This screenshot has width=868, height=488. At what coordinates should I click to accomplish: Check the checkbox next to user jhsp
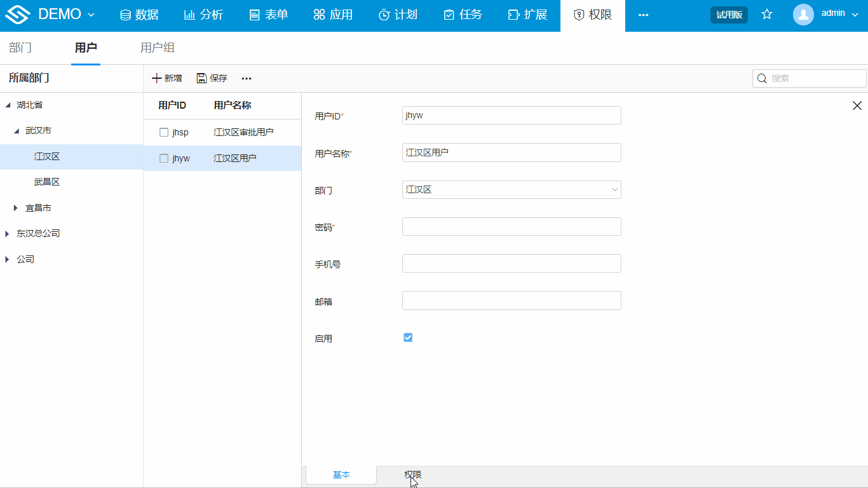[163, 132]
